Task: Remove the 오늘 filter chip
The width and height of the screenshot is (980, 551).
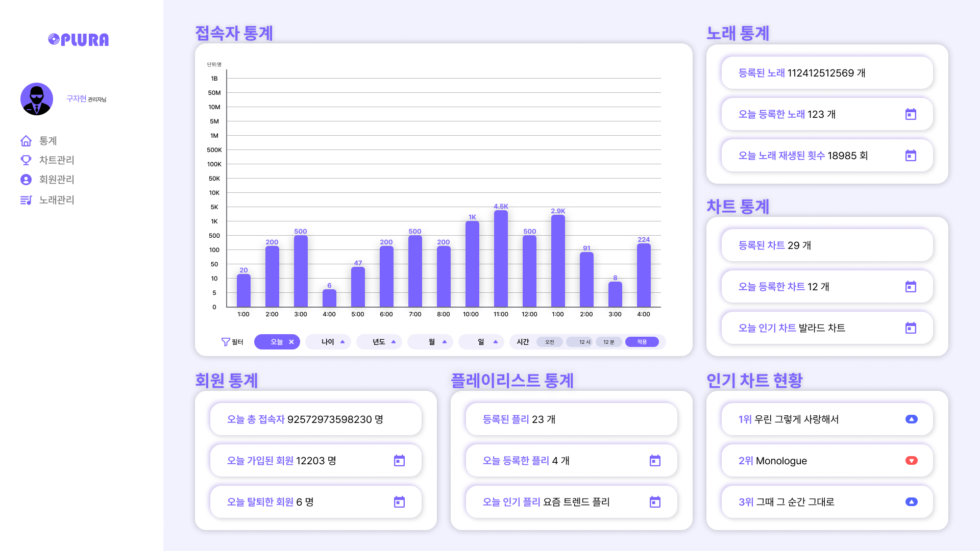Action: (291, 342)
